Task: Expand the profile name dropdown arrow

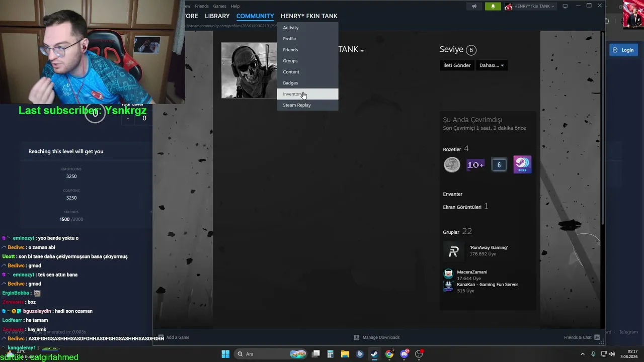Action: 362,51
